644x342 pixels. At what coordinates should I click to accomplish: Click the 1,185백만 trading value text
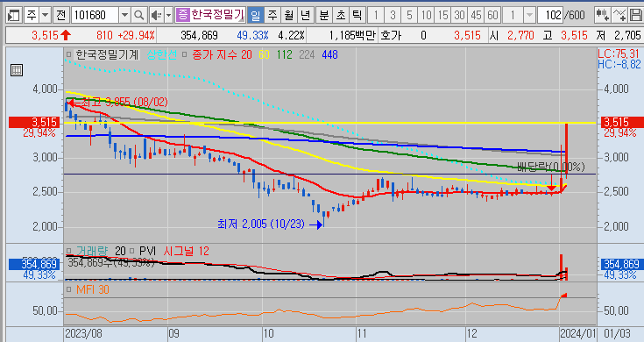point(352,35)
